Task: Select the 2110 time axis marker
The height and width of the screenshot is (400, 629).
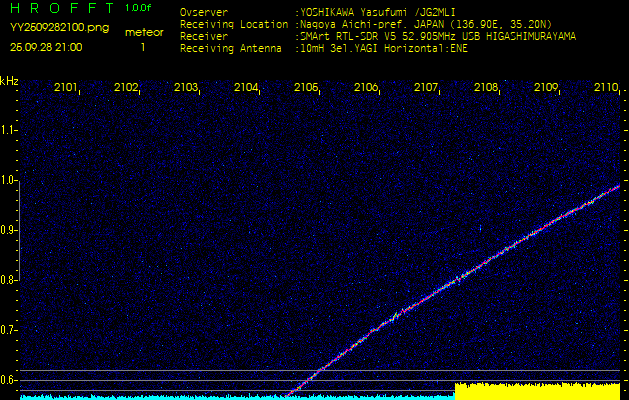Action: (x=606, y=89)
